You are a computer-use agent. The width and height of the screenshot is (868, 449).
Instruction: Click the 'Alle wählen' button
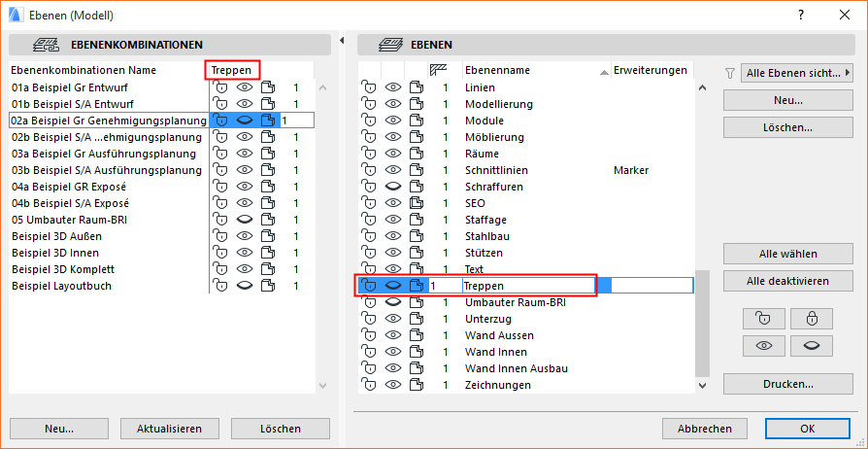point(787,254)
